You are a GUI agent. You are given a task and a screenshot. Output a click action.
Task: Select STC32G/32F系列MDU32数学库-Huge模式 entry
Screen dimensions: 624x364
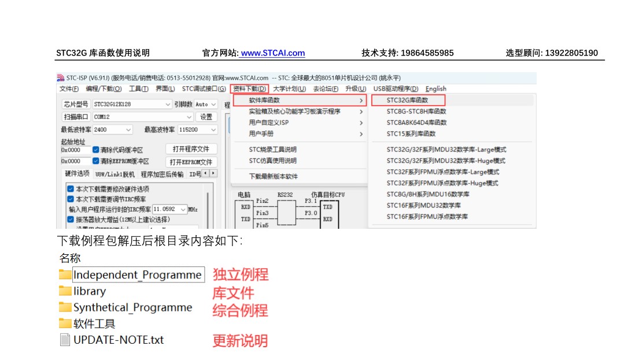446,161
